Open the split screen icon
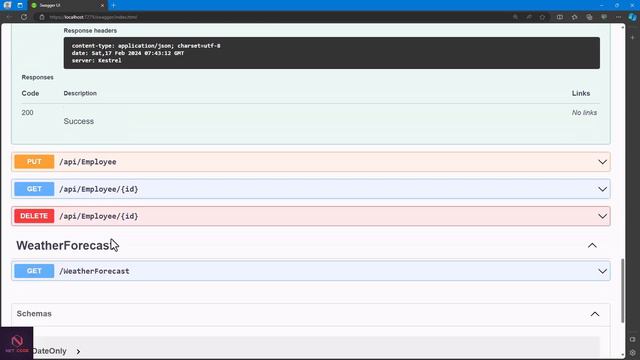 point(560,17)
